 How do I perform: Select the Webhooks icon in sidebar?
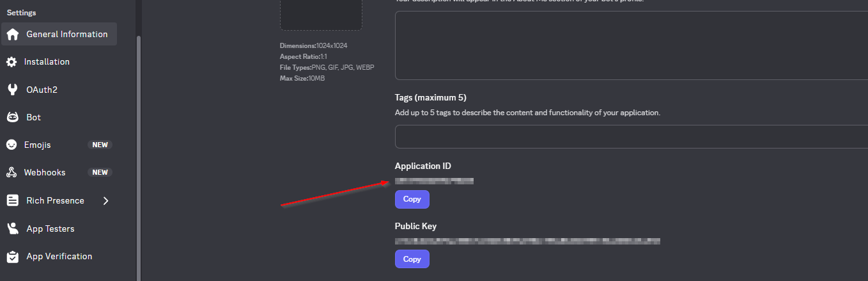click(12, 173)
